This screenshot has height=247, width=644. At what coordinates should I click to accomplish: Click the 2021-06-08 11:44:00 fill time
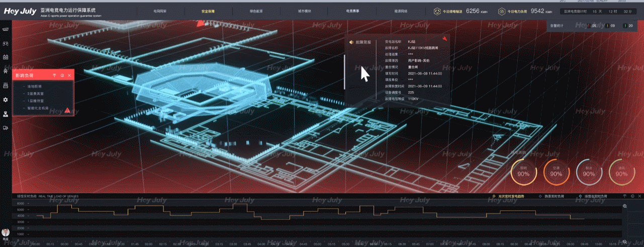tap(425, 73)
